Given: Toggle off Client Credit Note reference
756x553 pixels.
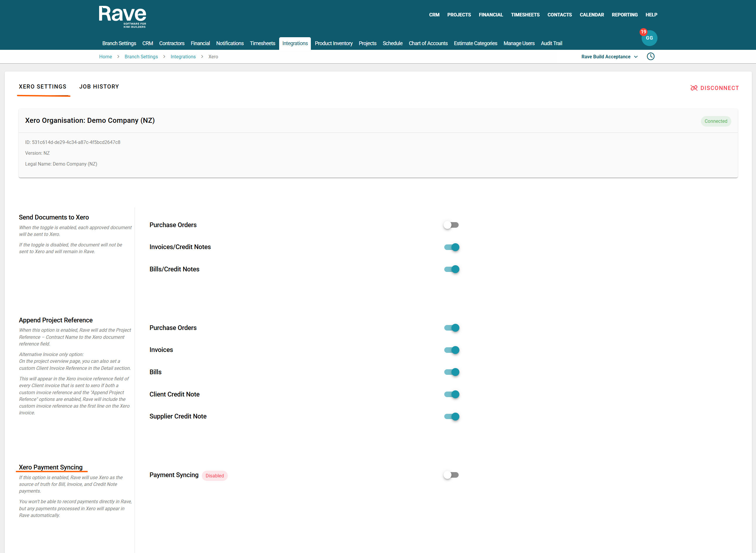Looking at the screenshot, I should (452, 394).
